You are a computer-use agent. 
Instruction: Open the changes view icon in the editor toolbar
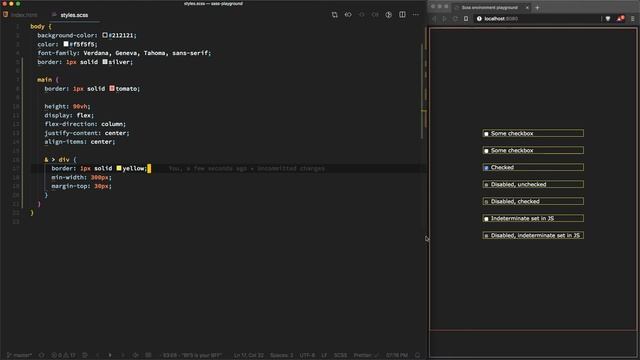click(x=335, y=15)
